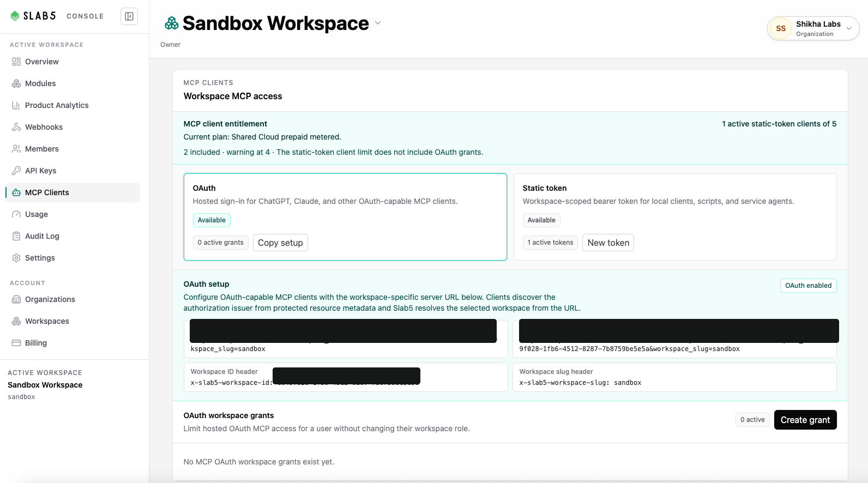This screenshot has width=868, height=483.
Task: Open the Billing page
Action: click(73, 343)
